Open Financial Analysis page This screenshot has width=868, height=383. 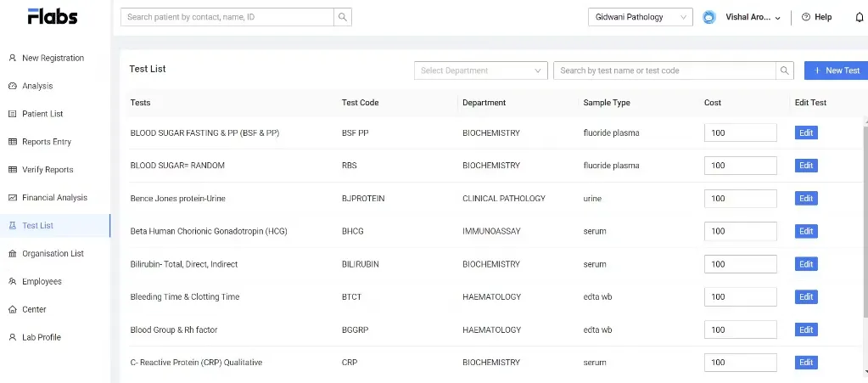55,197
